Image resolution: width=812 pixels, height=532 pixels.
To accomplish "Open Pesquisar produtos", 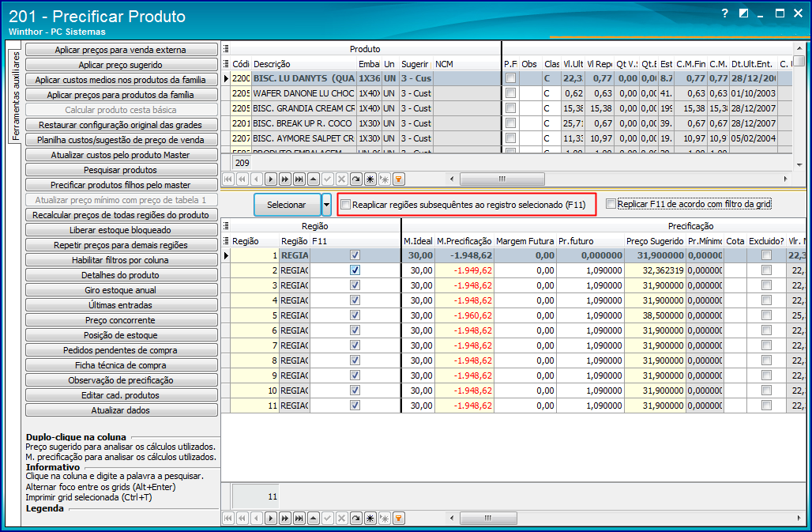I will tap(121, 170).
